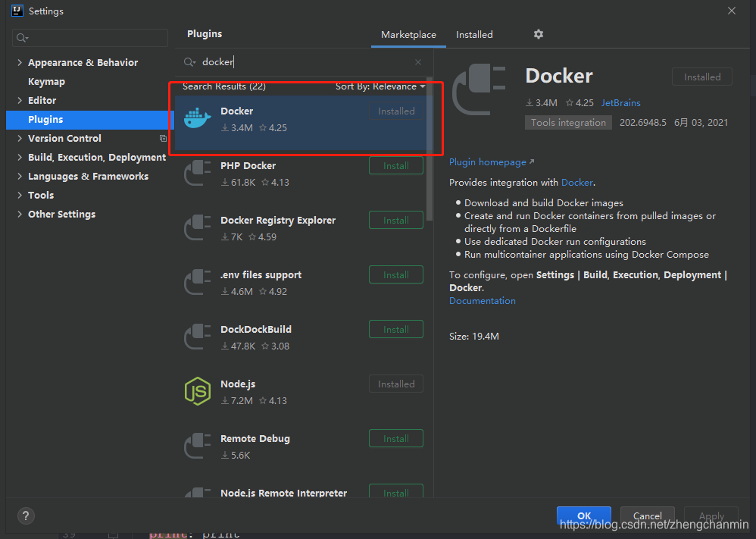Click the Docker whale plugin icon
The width and height of the screenshot is (756, 539).
pyautogui.click(x=197, y=118)
